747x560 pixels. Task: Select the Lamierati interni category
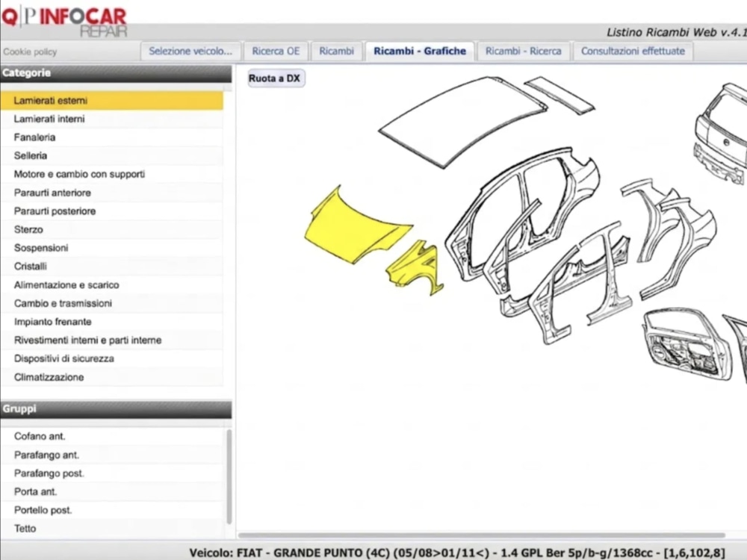[x=111, y=119]
